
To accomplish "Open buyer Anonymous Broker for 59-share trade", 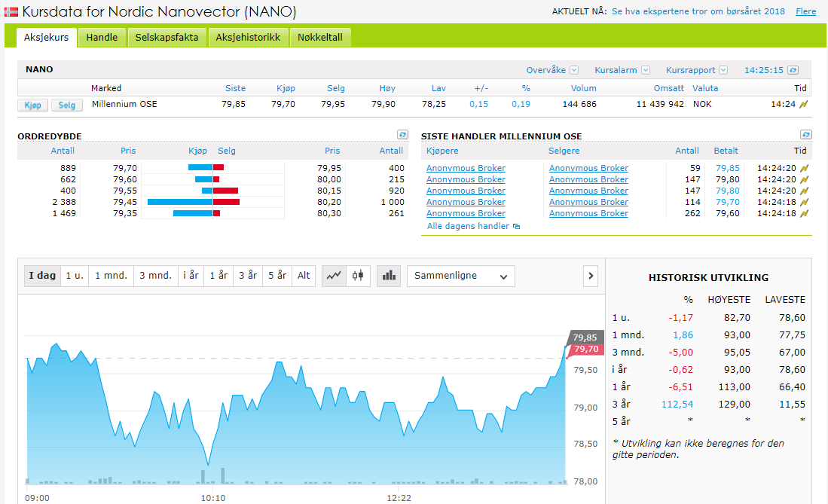I will coord(466,168).
